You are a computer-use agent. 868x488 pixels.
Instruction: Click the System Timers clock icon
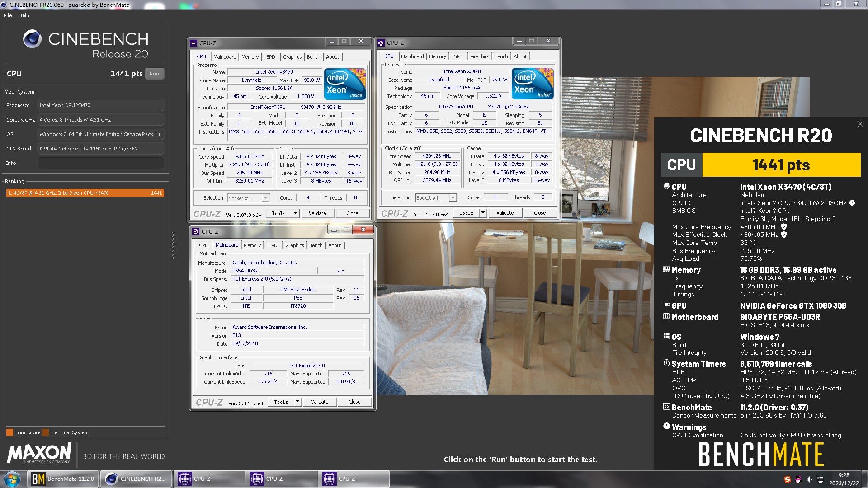[x=666, y=363]
